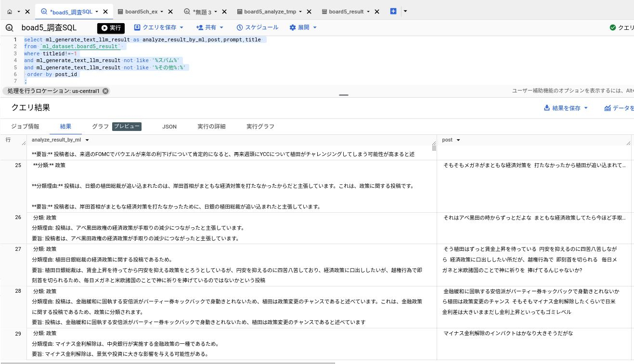Open board5_analyze_tmp tab dropdown arrow
634x364 pixels.
click(x=300, y=12)
